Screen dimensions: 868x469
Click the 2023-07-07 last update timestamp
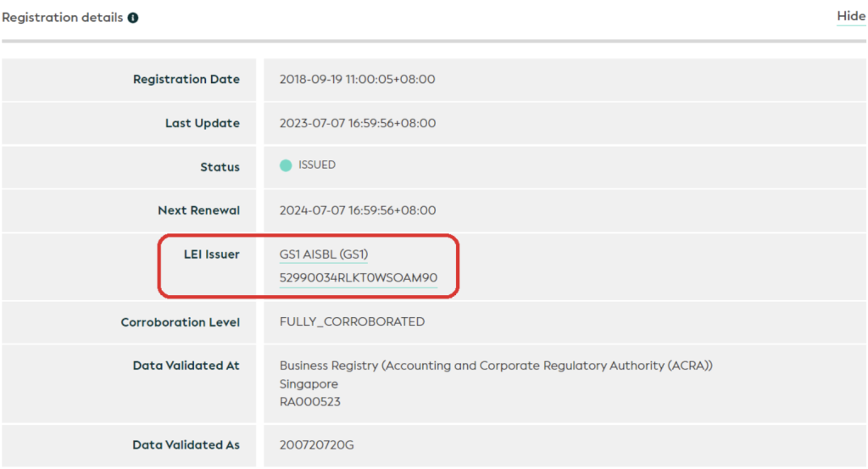357,124
